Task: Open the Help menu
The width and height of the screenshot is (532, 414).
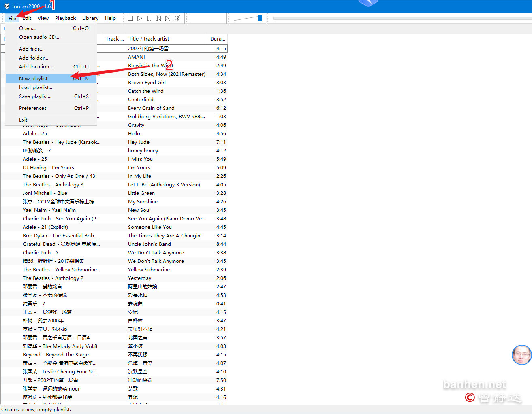Action: [x=110, y=18]
